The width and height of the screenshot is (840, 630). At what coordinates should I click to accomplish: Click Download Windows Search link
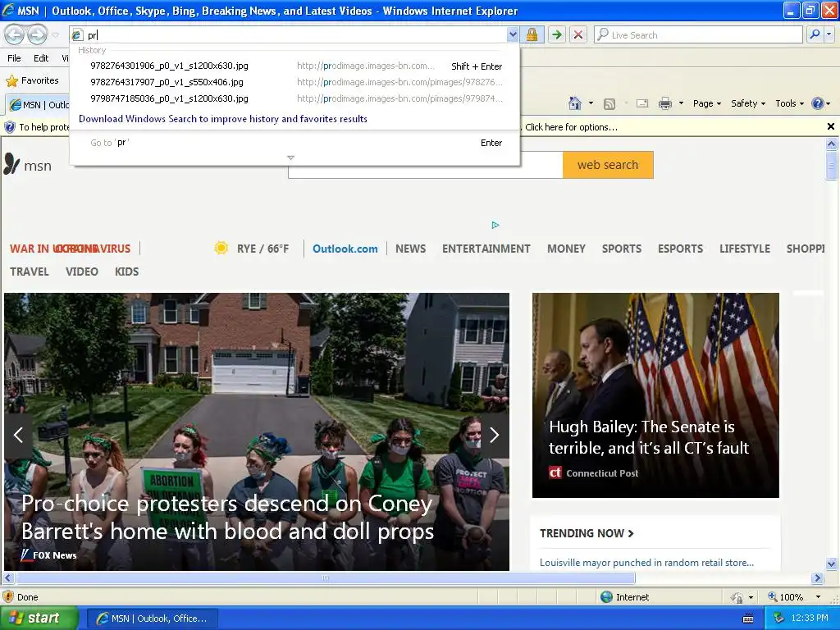[223, 119]
